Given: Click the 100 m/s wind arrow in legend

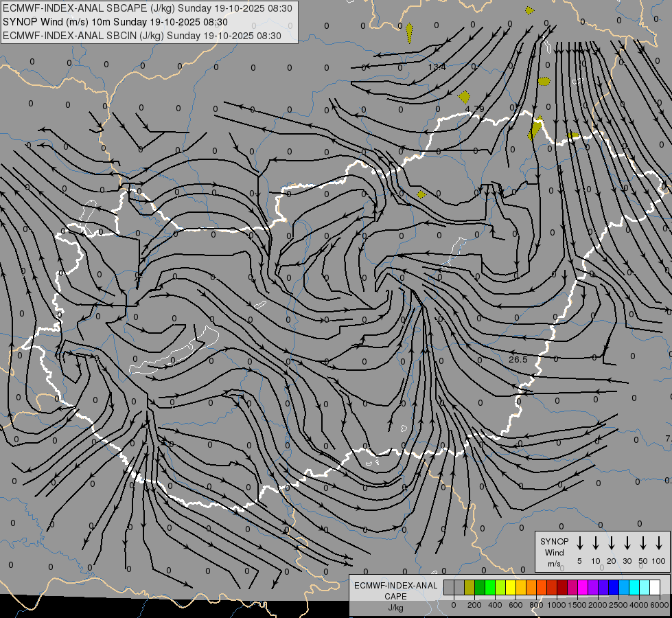Looking at the screenshot, I should (x=659, y=543).
